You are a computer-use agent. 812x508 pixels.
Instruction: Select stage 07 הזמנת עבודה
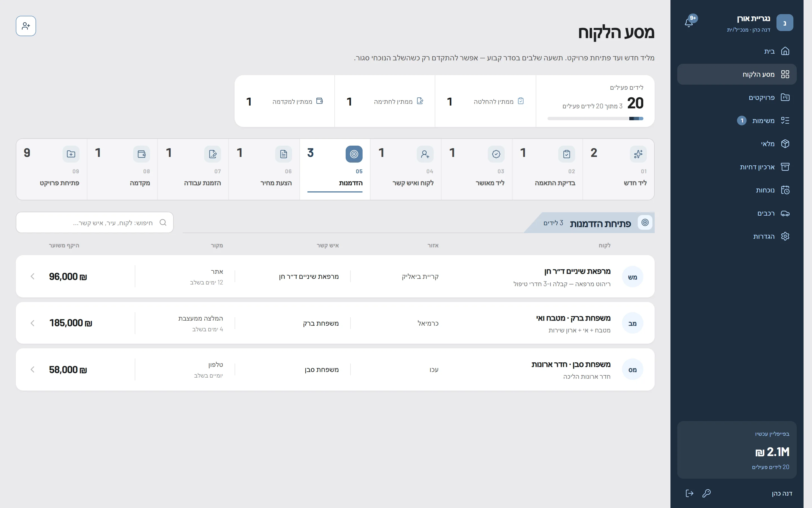point(193,169)
